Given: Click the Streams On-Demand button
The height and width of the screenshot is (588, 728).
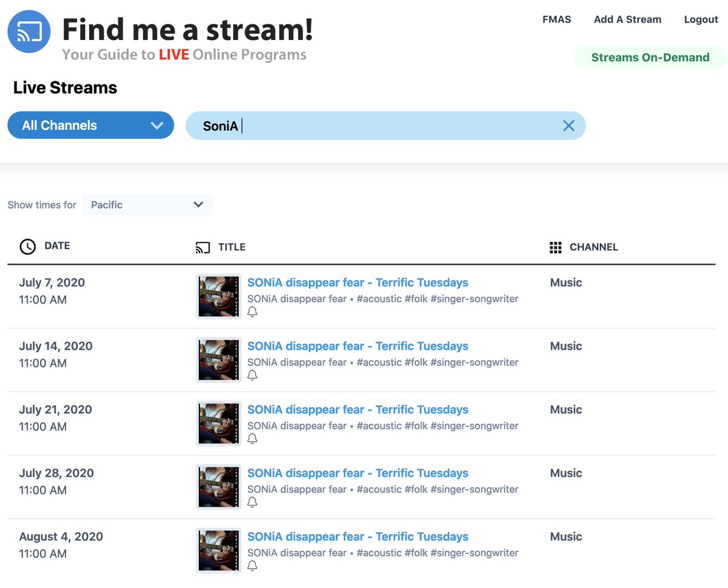Looking at the screenshot, I should click(x=650, y=57).
